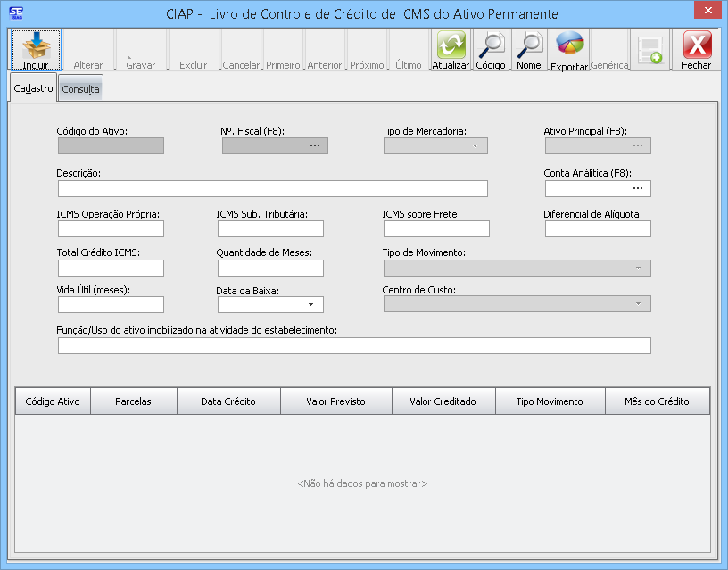The height and width of the screenshot is (570, 728).
Task: Click the application icon in title bar
Action: (13, 12)
